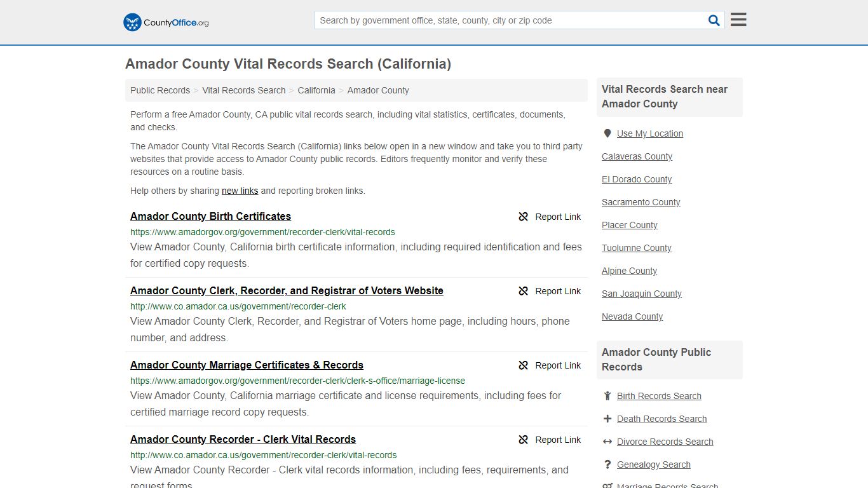The height and width of the screenshot is (488, 868).
Task: Select 'Vital Records Search near Amador County' heading
Action: click(665, 97)
